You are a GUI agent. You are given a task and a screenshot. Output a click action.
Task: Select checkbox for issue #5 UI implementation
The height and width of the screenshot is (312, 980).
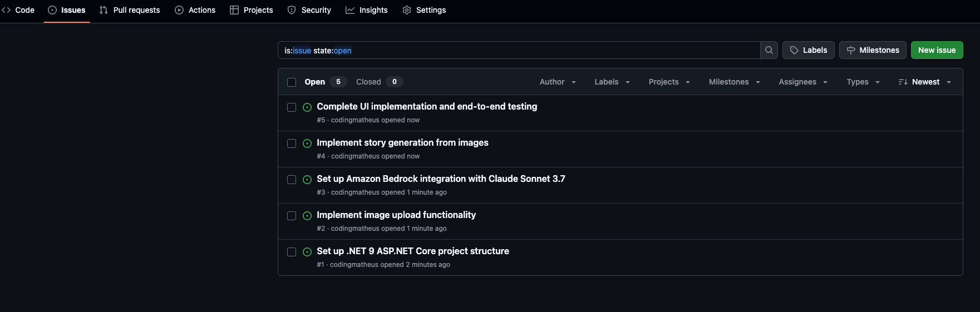coord(292,107)
